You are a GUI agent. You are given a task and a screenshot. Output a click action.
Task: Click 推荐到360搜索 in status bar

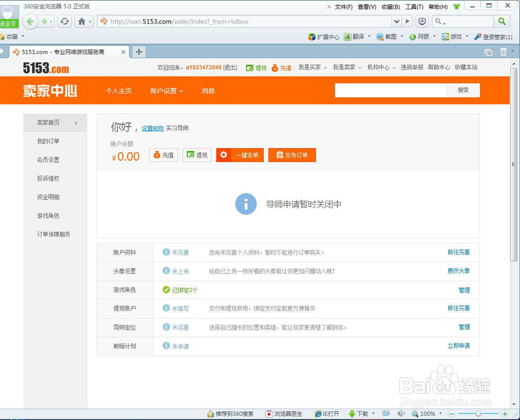tap(230, 414)
